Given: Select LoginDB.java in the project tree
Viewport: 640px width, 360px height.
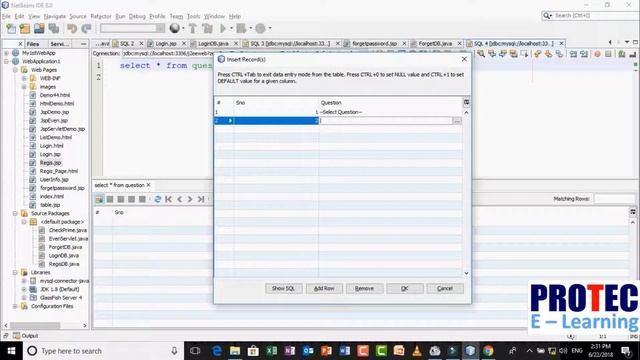Looking at the screenshot, I should pyautogui.click(x=64, y=256).
